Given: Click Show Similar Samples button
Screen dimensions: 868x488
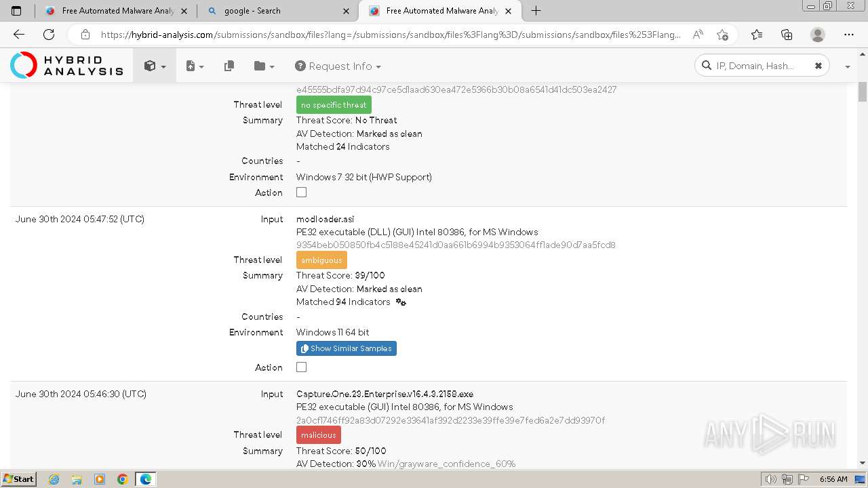Looking at the screenshot, I should point(347,348).
